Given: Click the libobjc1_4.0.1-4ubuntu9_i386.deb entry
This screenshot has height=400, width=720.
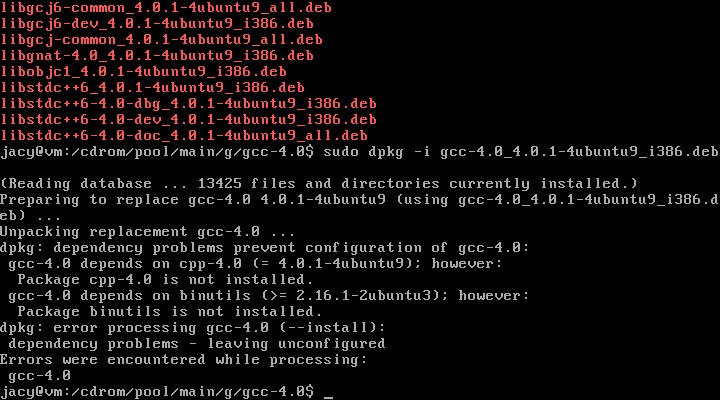Looking at the screenshot, I should pyautogui.click(x=143, y=72).
